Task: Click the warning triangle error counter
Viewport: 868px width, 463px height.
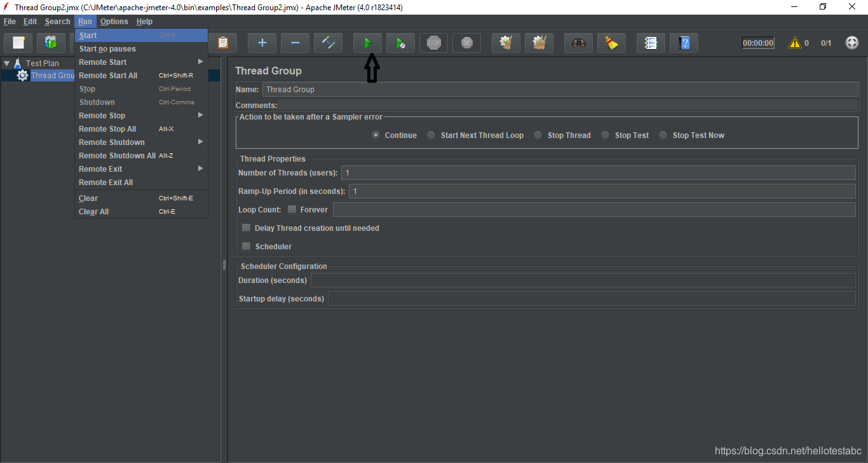Action: [x=795, y=43]
